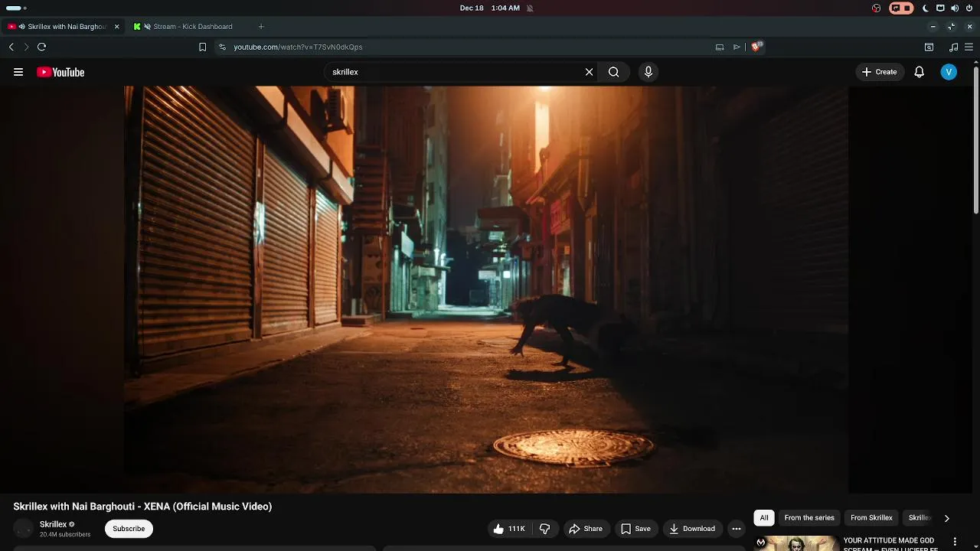The height and width of the screenshot is (551, 980).
Task: Run the search with the magnifier button
Action: [613, 72]
